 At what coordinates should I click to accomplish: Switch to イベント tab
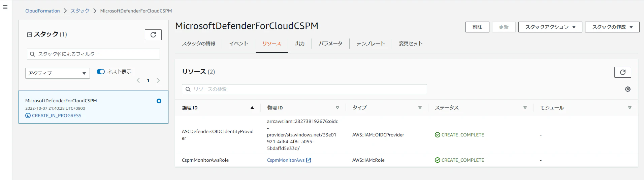239,44
